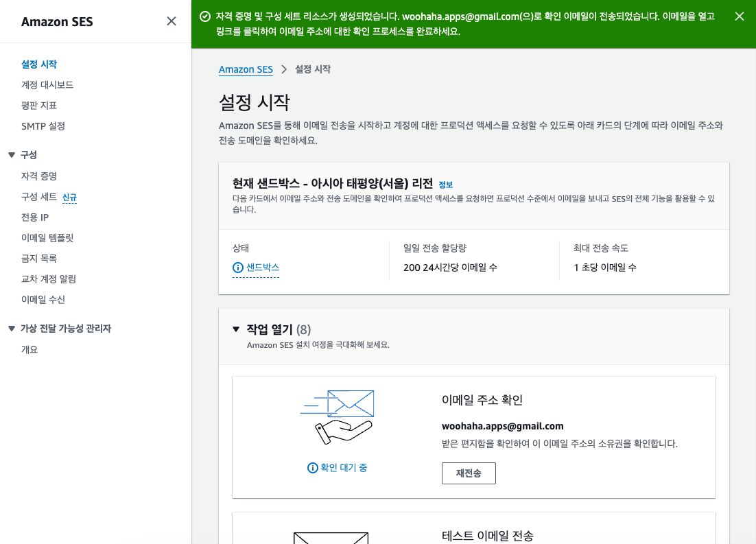Open 교차 계정 알림 in the sidebar

point(49,279)
